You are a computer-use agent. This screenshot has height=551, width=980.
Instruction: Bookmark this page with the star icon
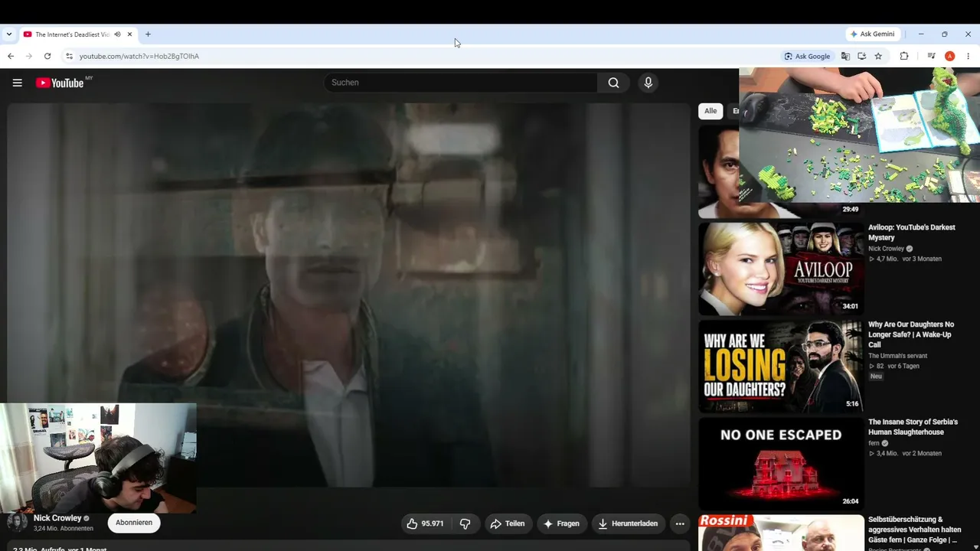point(878,56)
